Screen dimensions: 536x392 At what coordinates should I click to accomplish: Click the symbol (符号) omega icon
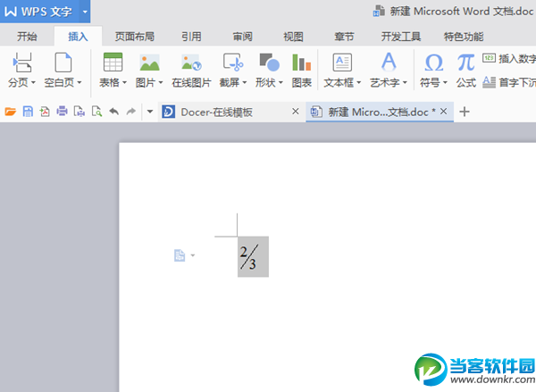pos(434,63)
